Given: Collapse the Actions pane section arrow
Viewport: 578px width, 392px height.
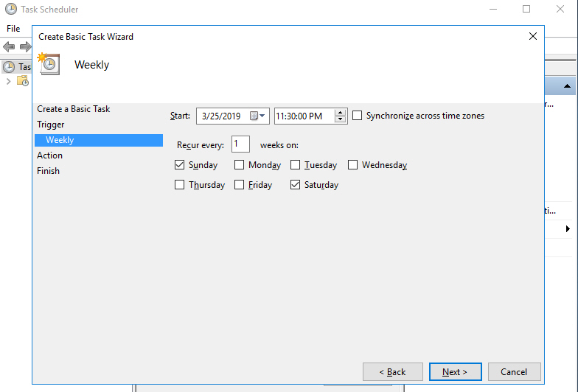Looking at the screenshot, I should 568,87.
